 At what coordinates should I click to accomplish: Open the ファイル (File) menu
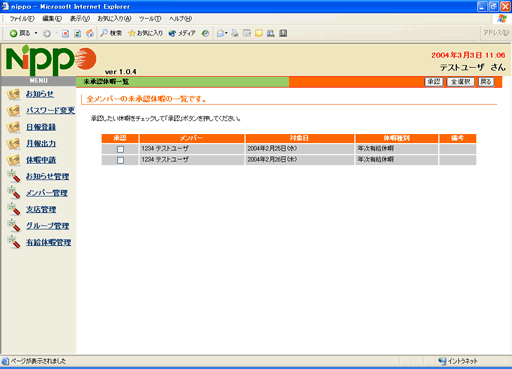coord(22,19)
